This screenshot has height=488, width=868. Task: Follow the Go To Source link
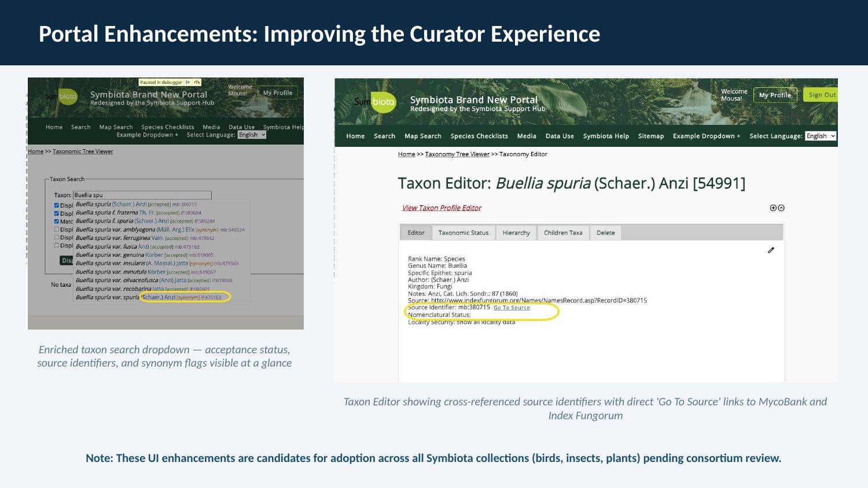click(x=512, y=308)
